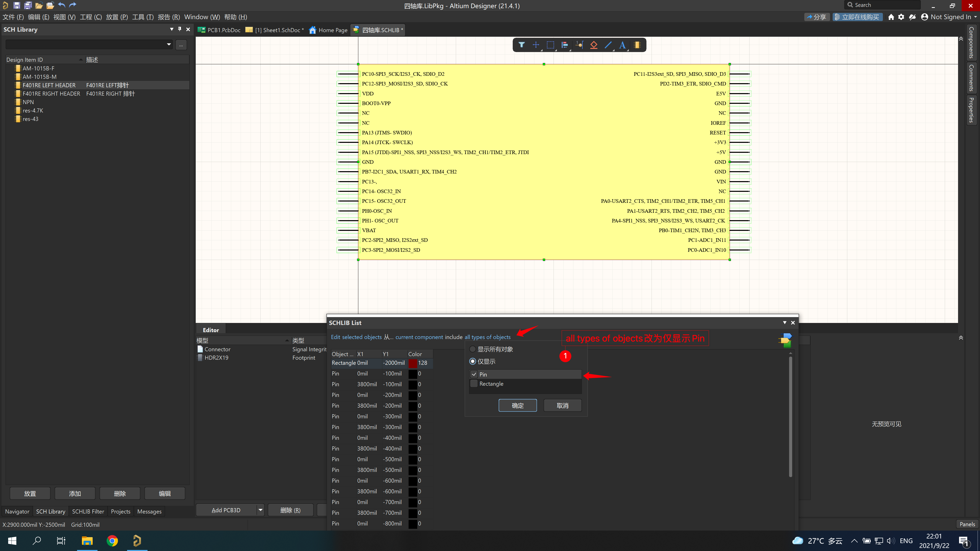Open the SCH Library panel options arrow

point(171,29)
